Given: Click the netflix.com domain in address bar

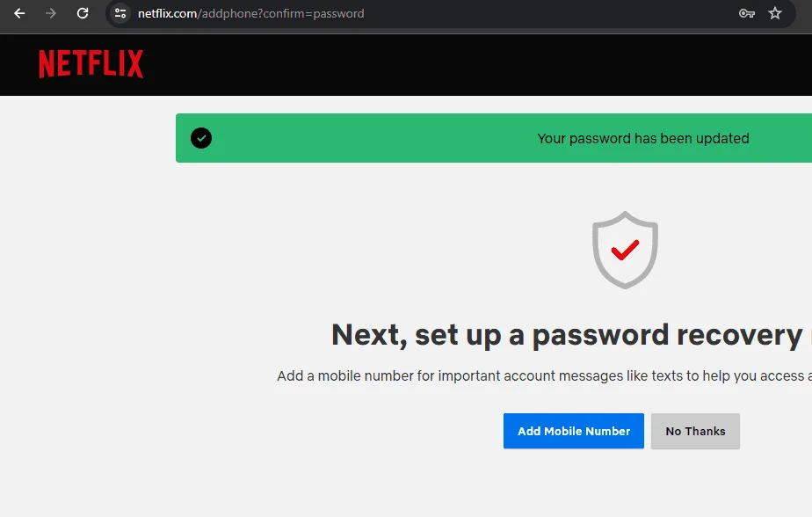Looking at the screenshot, I should 167,13.
